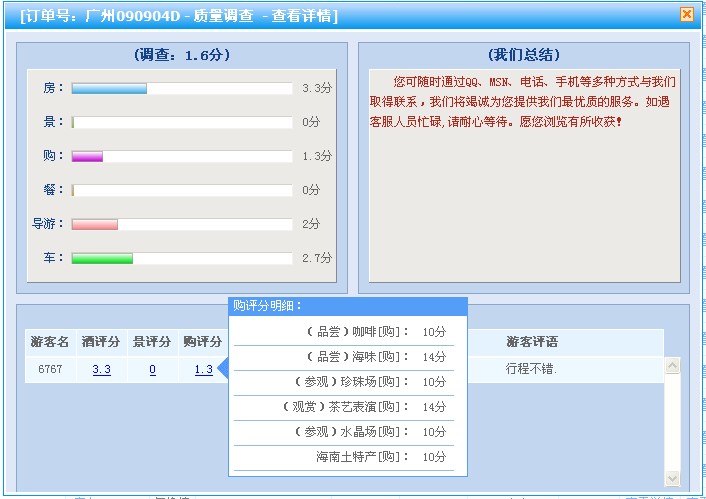This screenshot has height=499, width=706.
Task: Click the 酒评分 column header
Action: click(x=102, y=342)
